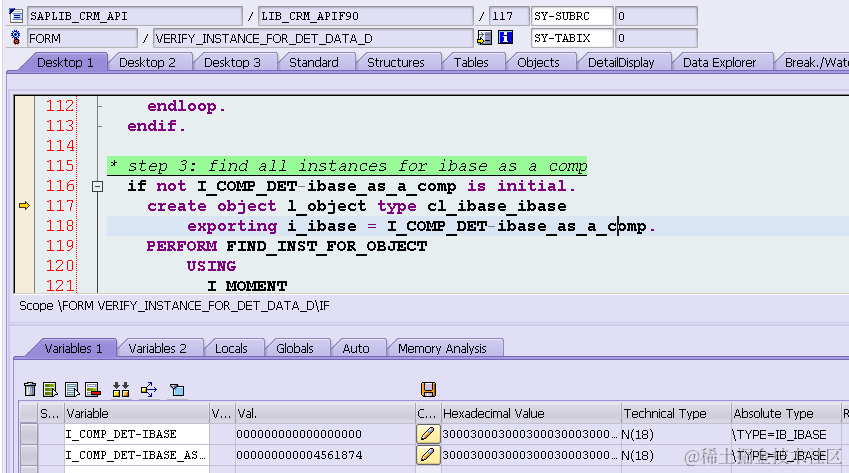
Task: Click \TYPE=IB_IBASE in the first row
Action: (779, 435)
